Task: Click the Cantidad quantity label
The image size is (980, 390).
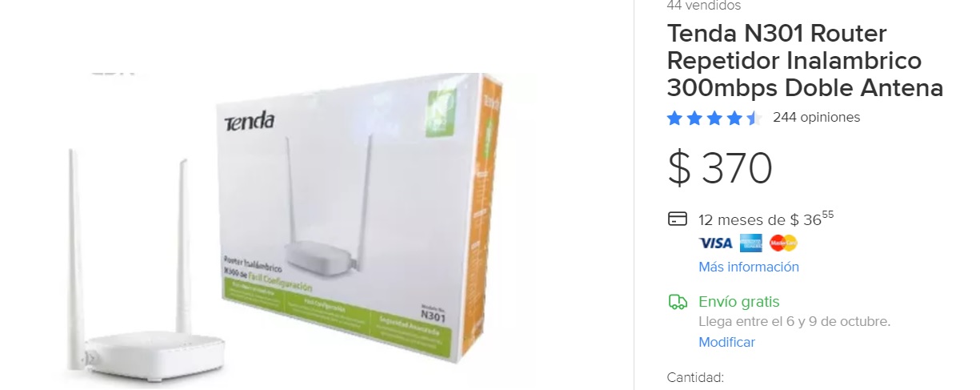Action: coord(695,377)
